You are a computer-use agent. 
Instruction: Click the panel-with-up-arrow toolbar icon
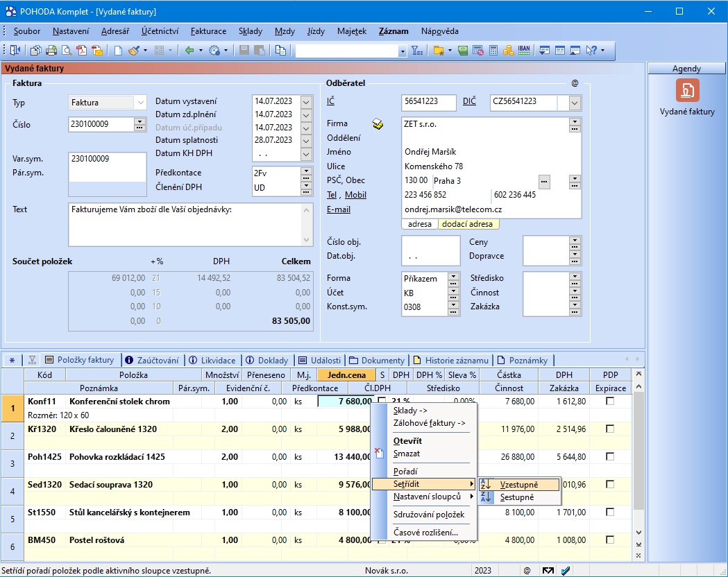pyautogui.click(x=575, y=50)
